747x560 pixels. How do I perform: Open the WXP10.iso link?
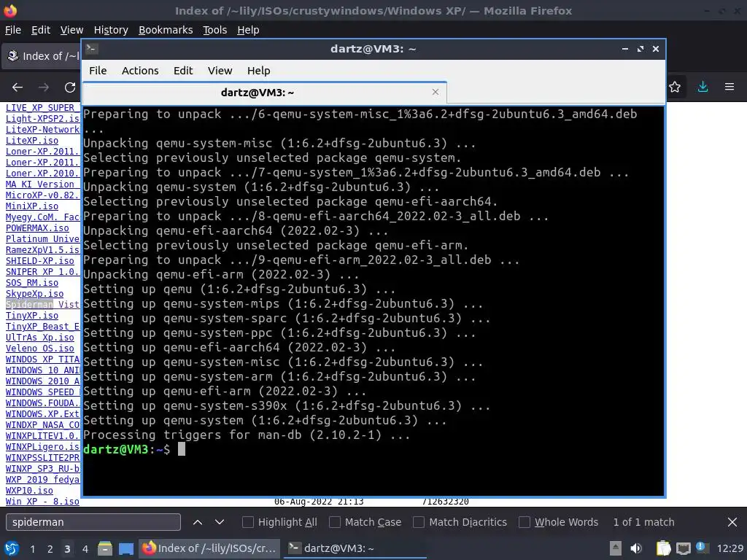tap(29, 491)
